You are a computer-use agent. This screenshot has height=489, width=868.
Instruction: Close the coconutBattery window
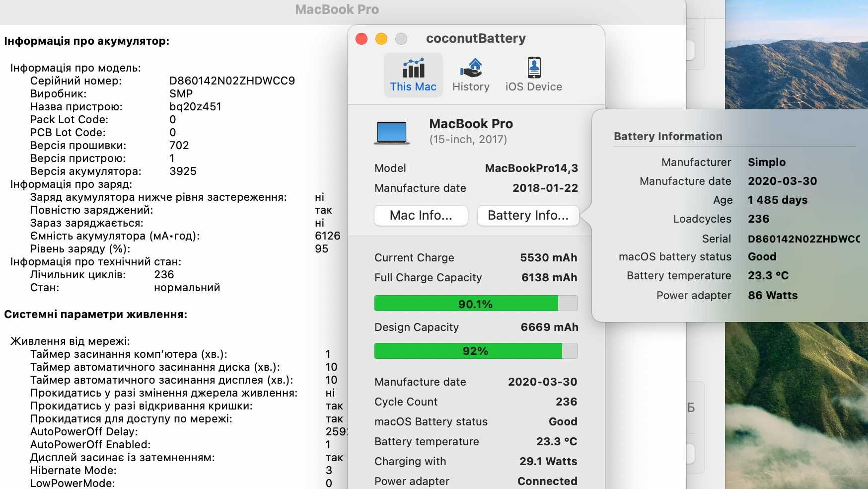(x=362, y=39)
